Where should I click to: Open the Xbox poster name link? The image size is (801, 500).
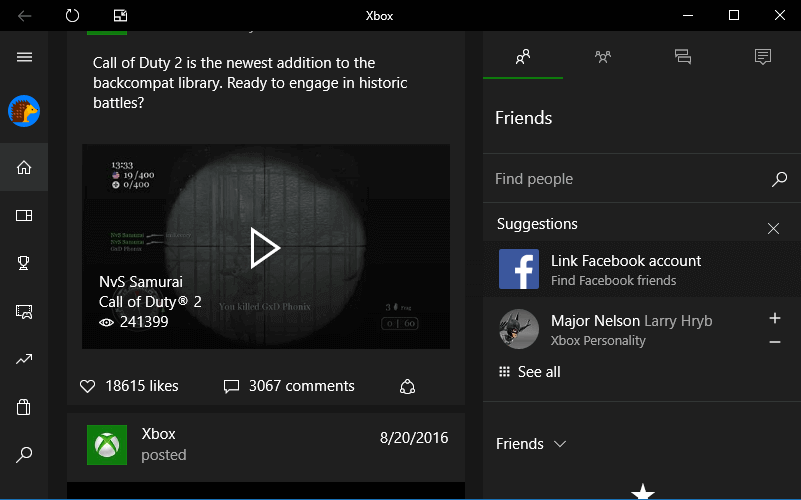[158, 434]
